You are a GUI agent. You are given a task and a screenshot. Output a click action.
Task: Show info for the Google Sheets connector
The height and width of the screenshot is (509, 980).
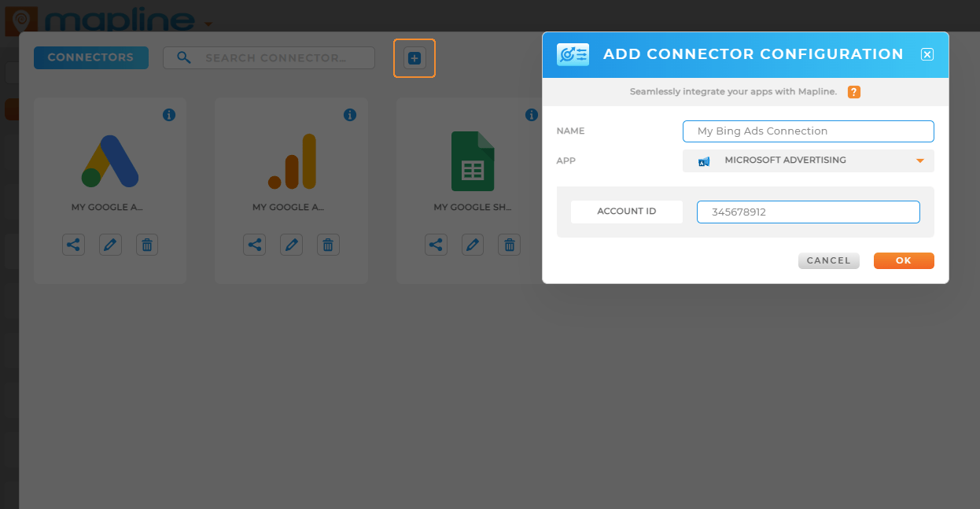point(532,115)
